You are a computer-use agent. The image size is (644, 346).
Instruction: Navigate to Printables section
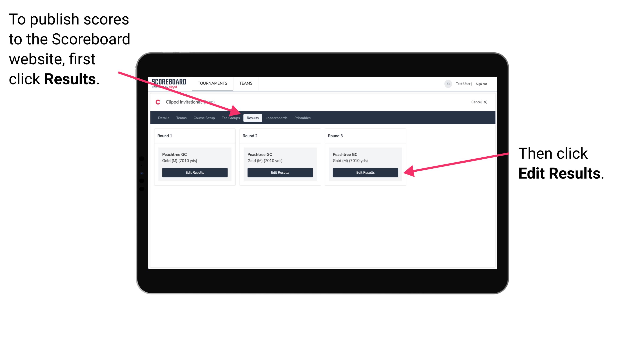[x=302, y=118]
